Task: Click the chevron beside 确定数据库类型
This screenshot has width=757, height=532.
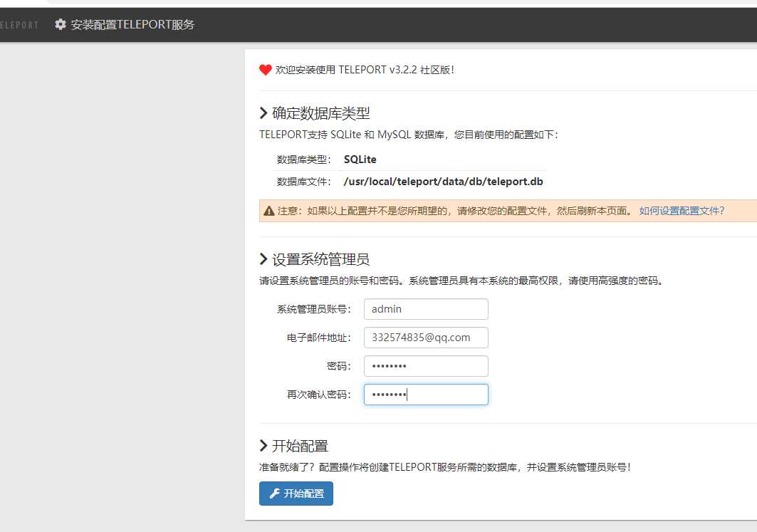Action: (x=263, y=113)
